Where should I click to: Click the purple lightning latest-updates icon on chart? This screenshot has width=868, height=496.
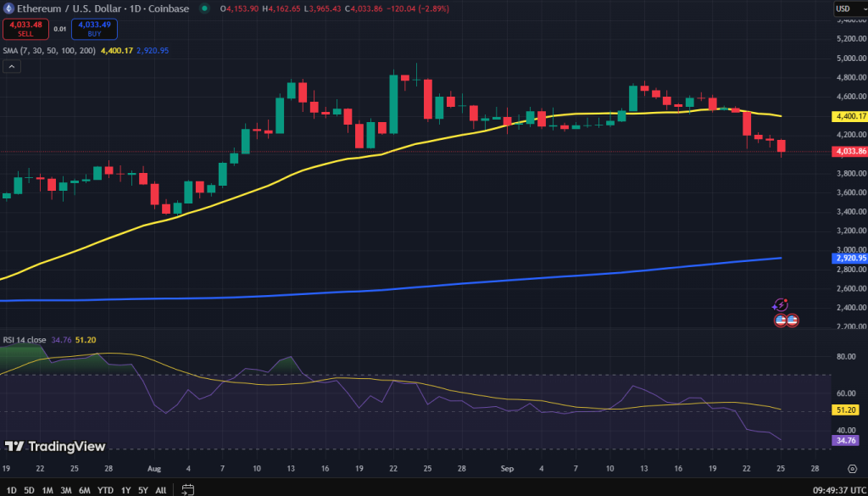pos(780,305)
